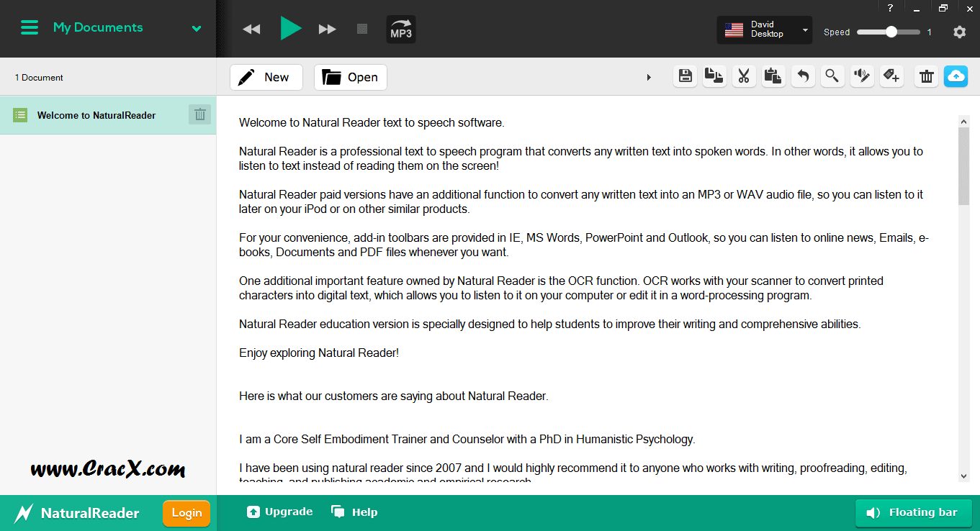This screenshot has width=980, height=531.
Task: Paste from the clipboard
Action: click(773, 76)
